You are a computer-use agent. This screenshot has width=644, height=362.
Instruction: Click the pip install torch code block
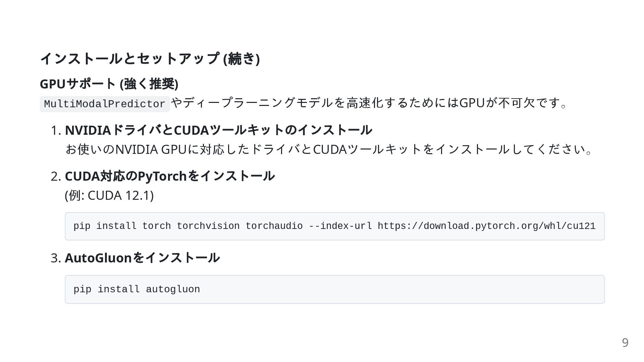[335, 226]
